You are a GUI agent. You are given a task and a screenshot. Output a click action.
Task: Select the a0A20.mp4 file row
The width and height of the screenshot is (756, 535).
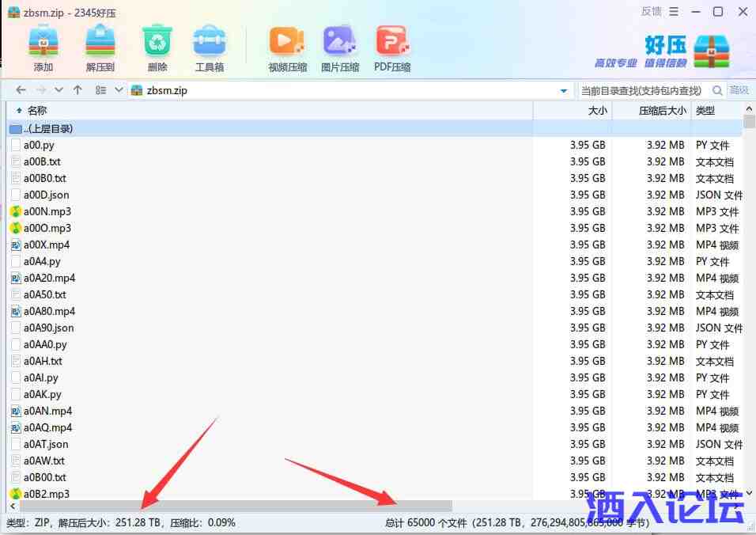coord(49,278)
